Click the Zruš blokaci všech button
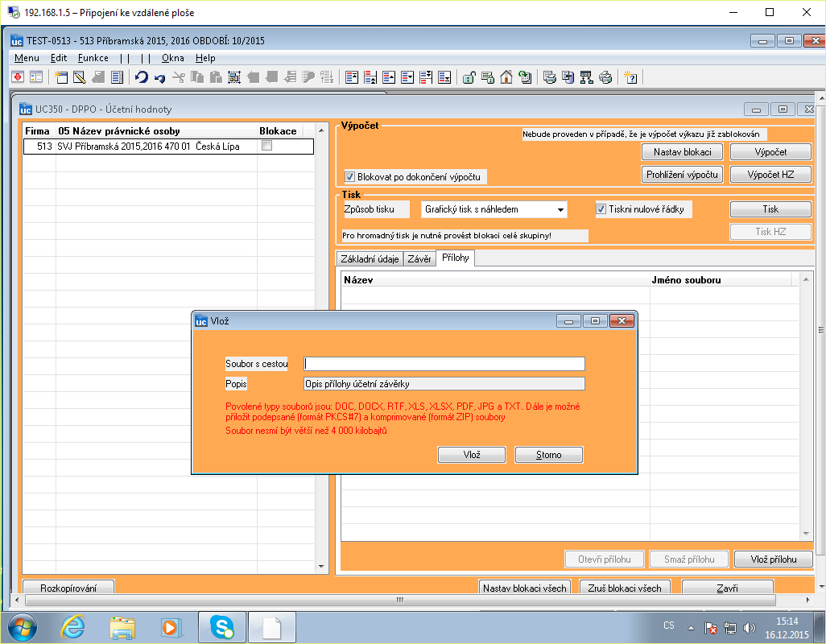Viewport: 826px width, 644px height. pyautogui.click(x=624, y=588)
